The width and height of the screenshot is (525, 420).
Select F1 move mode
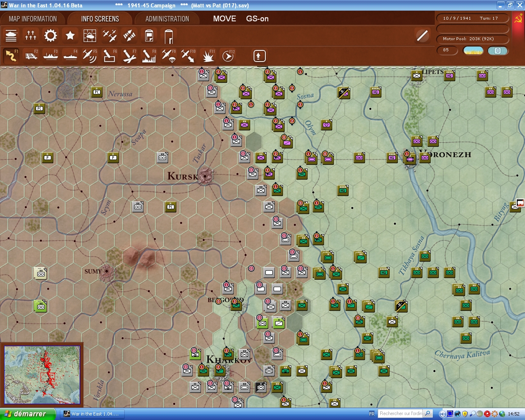coord(11,55)
